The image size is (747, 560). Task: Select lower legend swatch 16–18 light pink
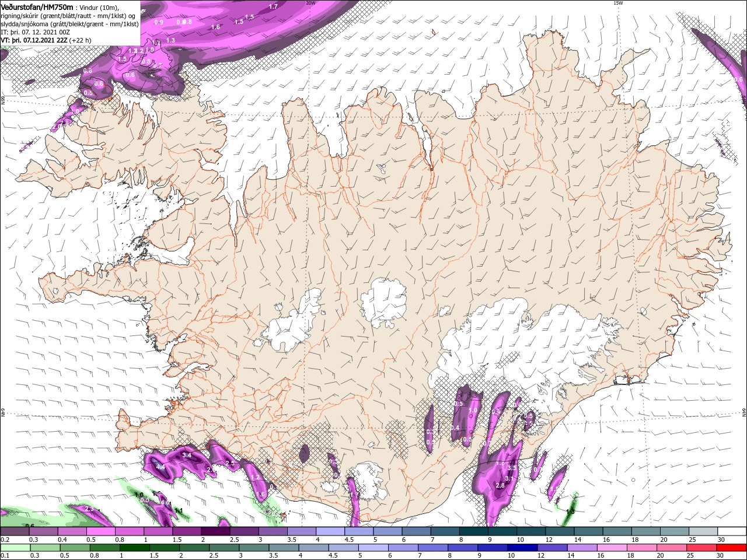pos(613,548)
